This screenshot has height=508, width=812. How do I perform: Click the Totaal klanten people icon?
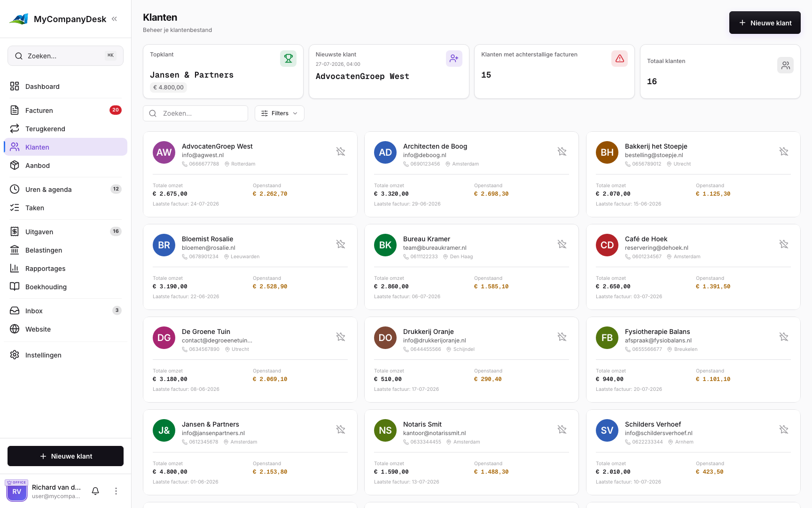[x=785, y=65]
